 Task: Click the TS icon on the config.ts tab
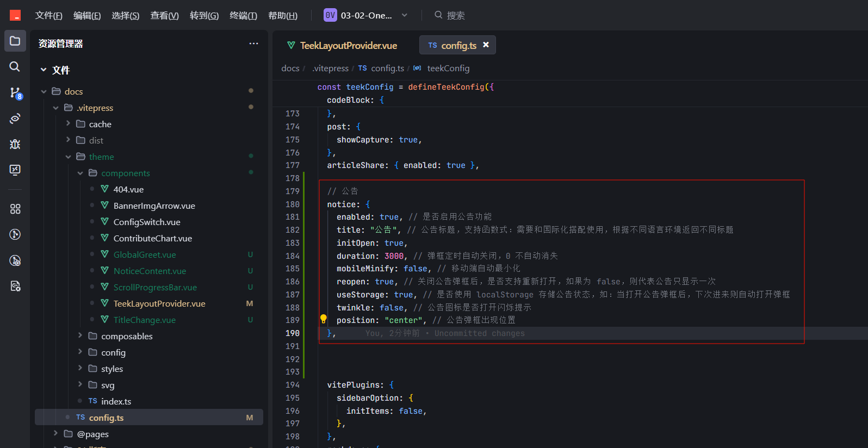pos(432,45)
